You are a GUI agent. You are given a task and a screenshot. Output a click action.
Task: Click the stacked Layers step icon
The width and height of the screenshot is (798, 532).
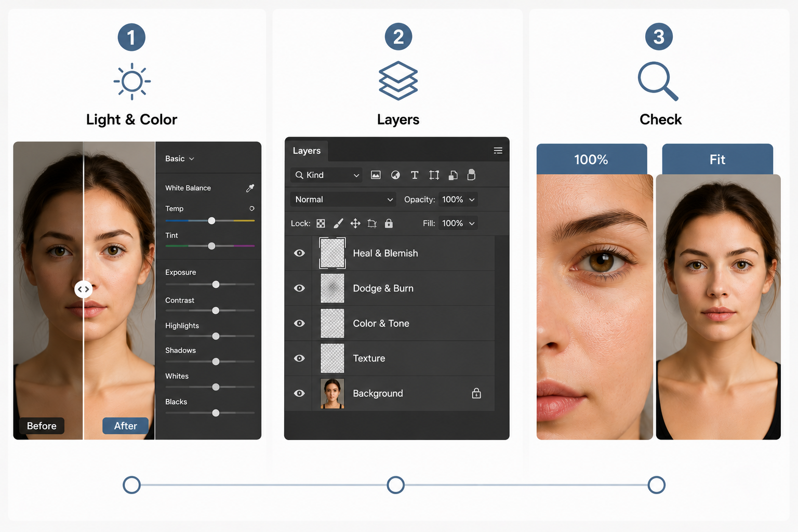(398, 81)
